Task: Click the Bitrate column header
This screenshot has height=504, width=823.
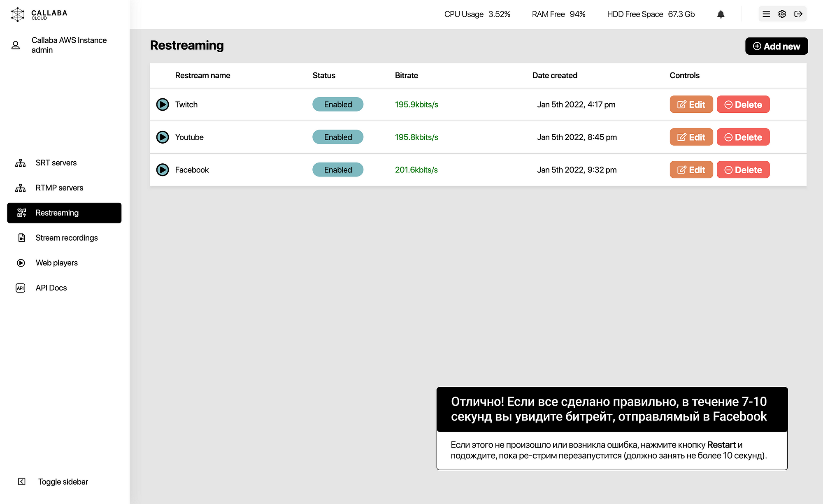Action: 407,75
